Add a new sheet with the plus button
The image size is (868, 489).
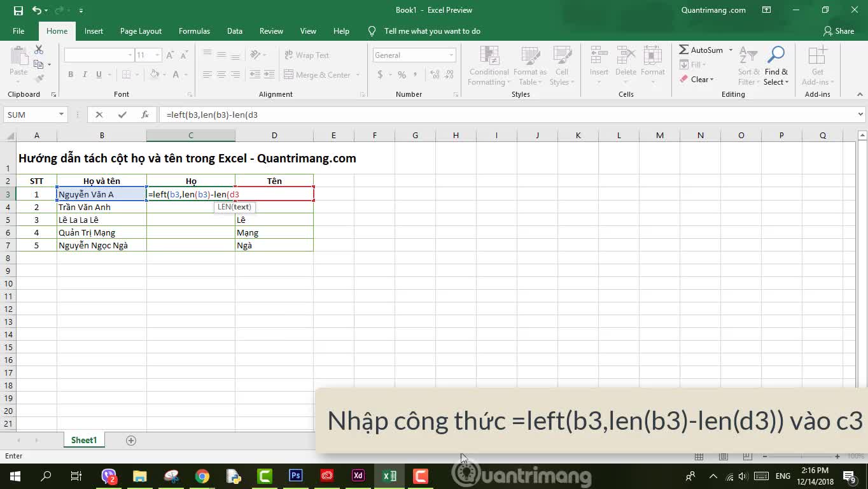tap(131, 441)
